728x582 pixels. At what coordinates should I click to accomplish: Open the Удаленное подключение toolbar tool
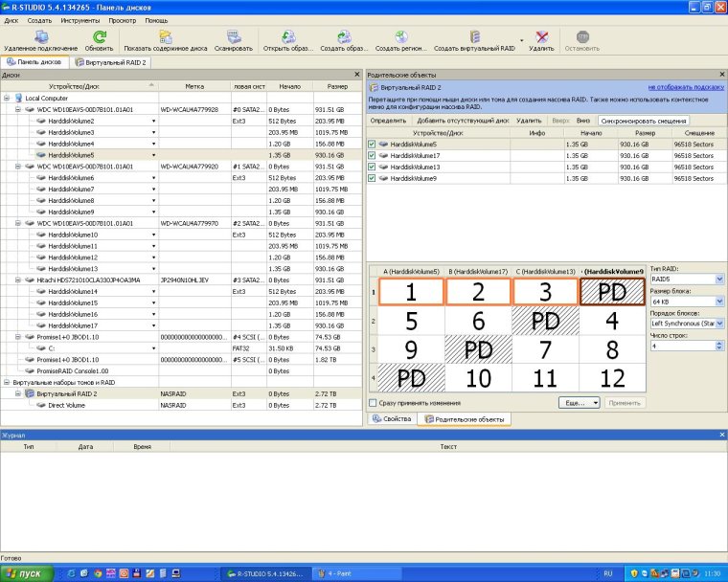41,41
